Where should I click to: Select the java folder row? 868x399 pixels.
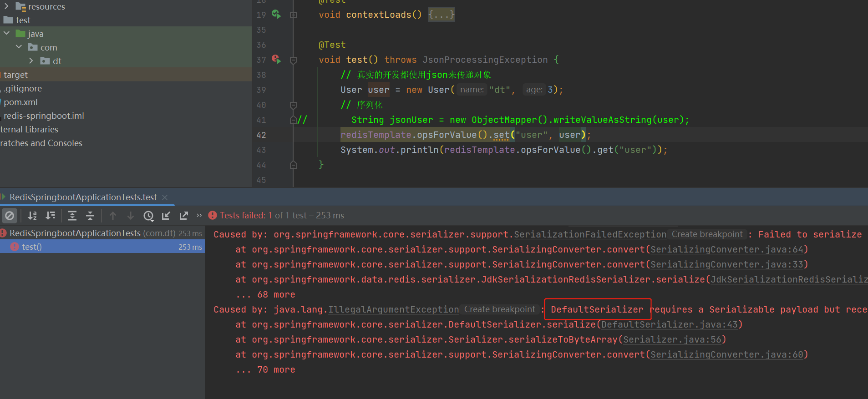pos(126,34)
